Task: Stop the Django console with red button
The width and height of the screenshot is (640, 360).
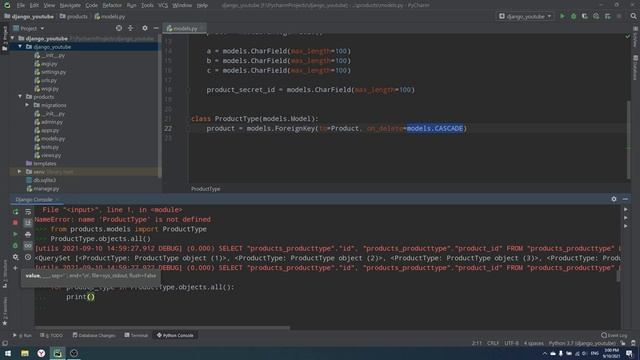Action: coord(16,223)
